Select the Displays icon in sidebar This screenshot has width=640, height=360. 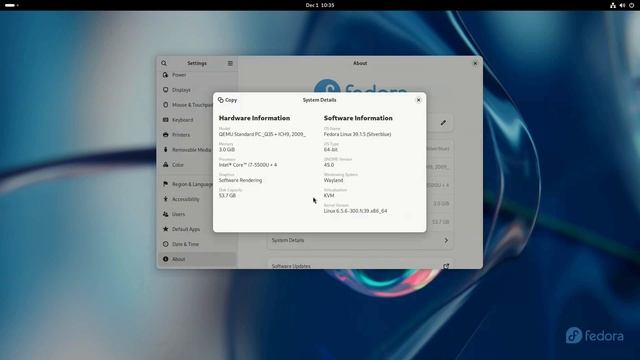coord(165,90)
